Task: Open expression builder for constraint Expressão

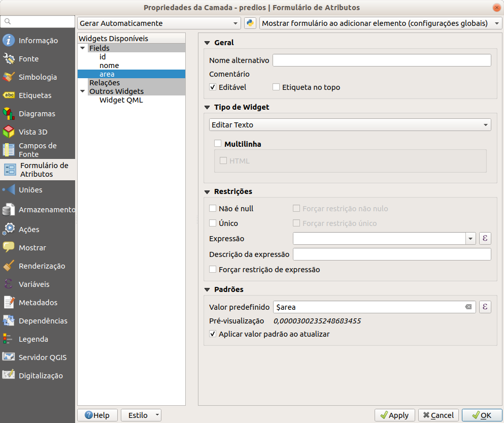Action: coord(485,239)
